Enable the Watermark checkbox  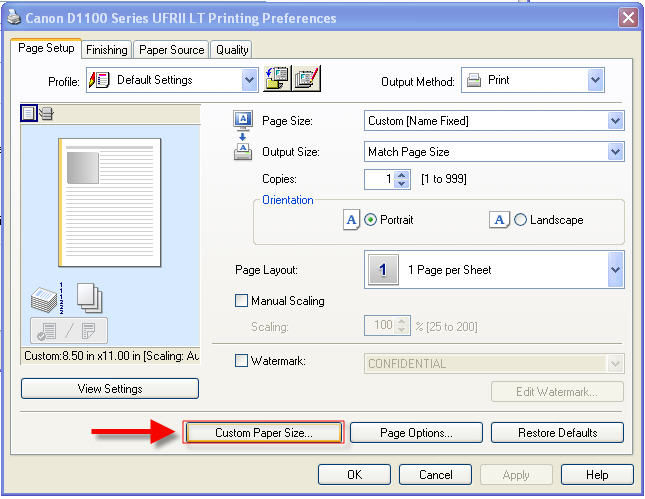(241, 362)
